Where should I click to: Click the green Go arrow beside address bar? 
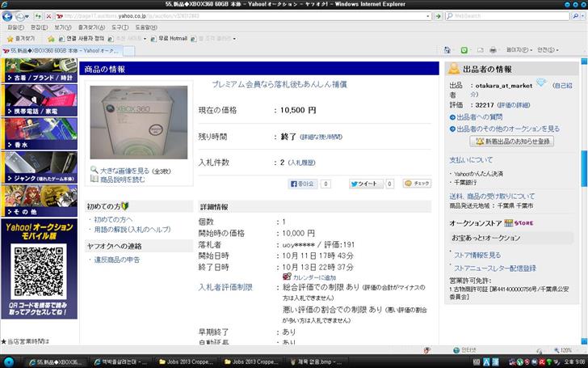click(438, 16)
